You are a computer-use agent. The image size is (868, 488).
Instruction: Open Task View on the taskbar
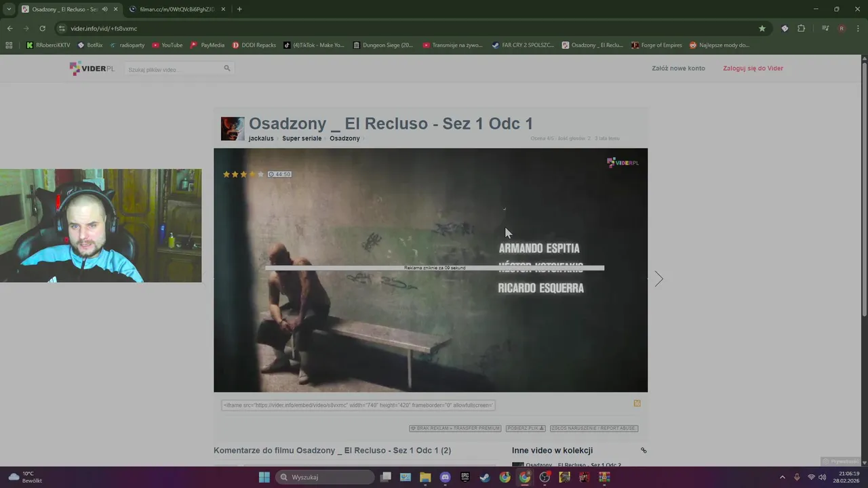[x=386, y=477]
